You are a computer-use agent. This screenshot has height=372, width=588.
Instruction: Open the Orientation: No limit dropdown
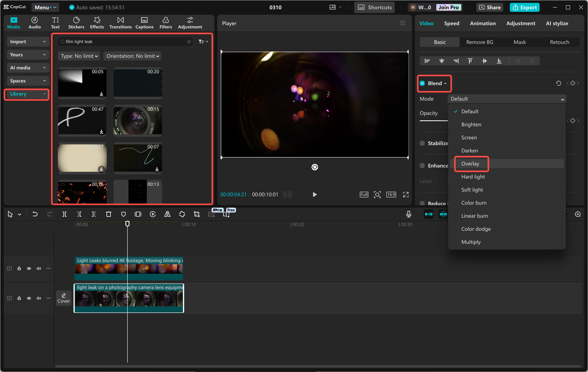point(133,56)
